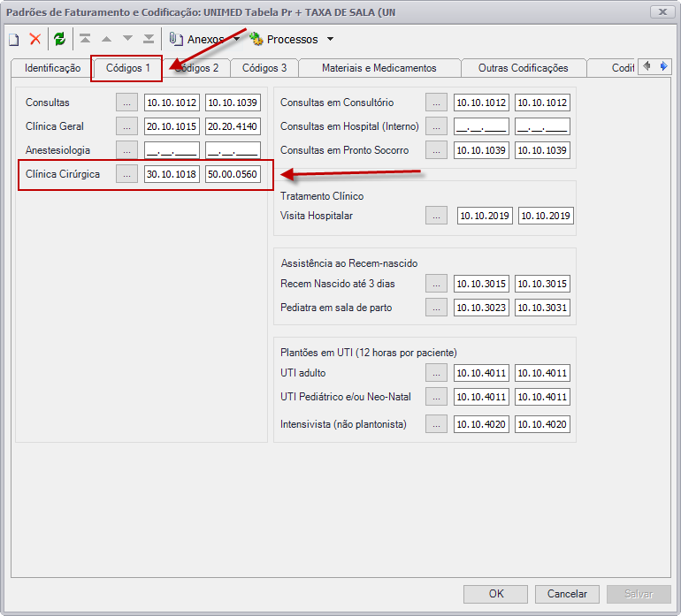Click first empty Anestesiologia code field

pyautogui.click(x=172, y=150)
